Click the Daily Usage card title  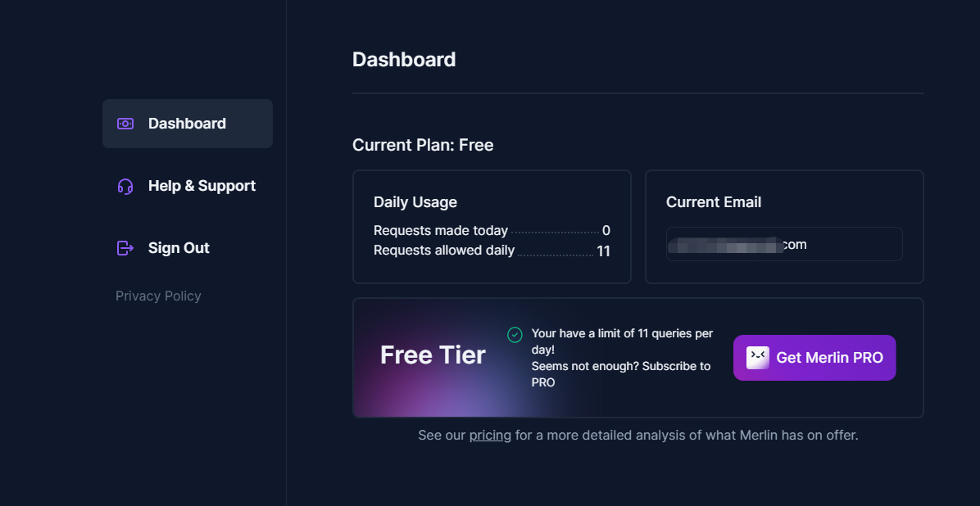(x=415, y=202)
